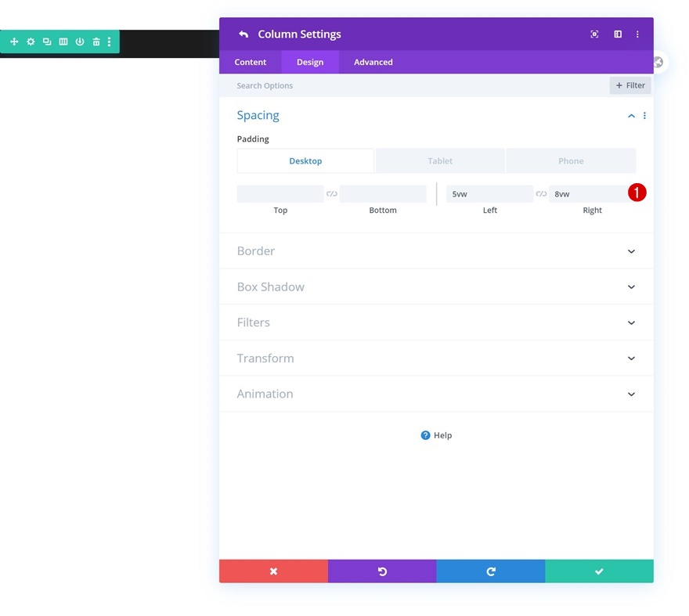This screenshot has width=689, height=616.
Task: Switch padding view to Tablet
Action: click(x=440, y=160)
